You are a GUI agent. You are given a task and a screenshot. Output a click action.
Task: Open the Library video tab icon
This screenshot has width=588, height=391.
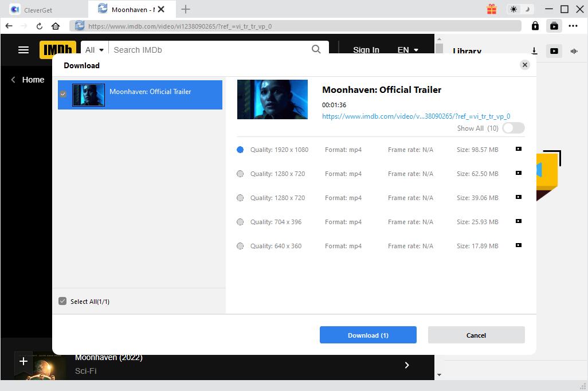point(554,51)
